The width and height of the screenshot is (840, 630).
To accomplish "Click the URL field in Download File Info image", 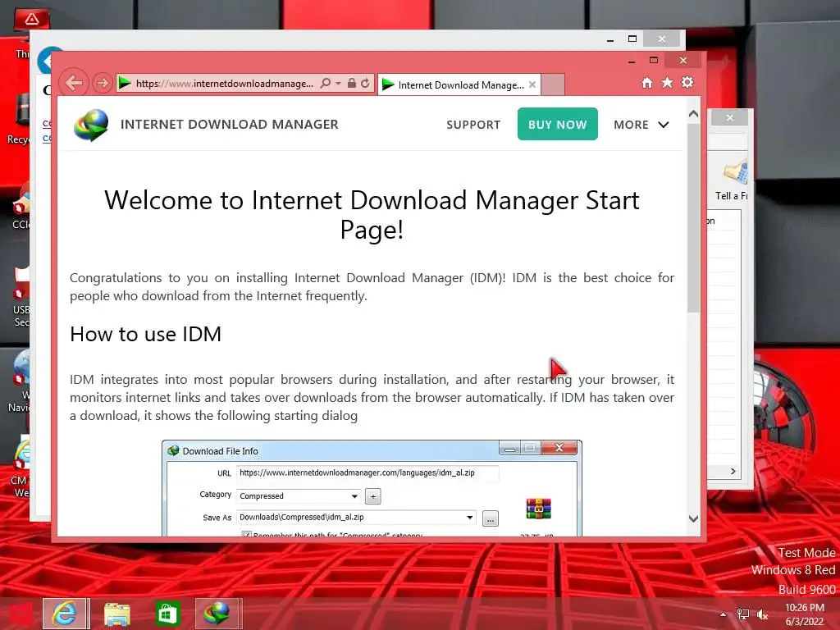I will (367, 473).
